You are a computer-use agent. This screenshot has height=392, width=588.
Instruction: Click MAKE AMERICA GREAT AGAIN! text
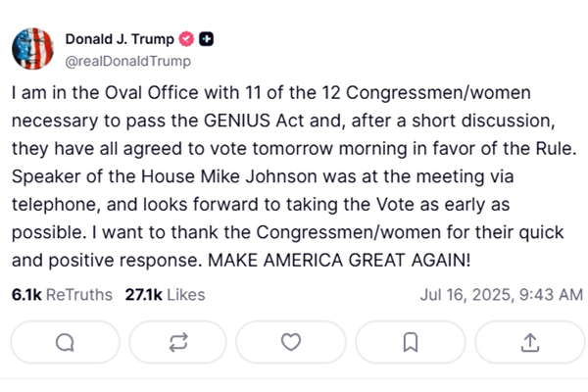click(x=339, y=261)
